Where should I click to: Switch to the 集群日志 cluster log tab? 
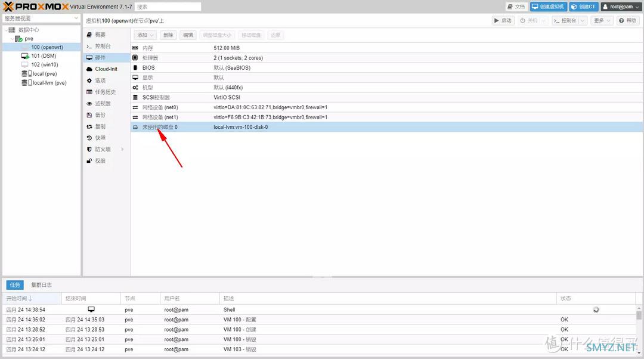coord(42,284)
